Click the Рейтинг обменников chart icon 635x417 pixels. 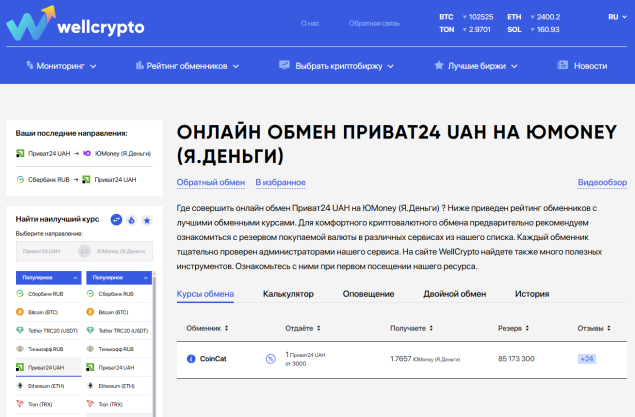pyautogui.click(x=140, y=65)
